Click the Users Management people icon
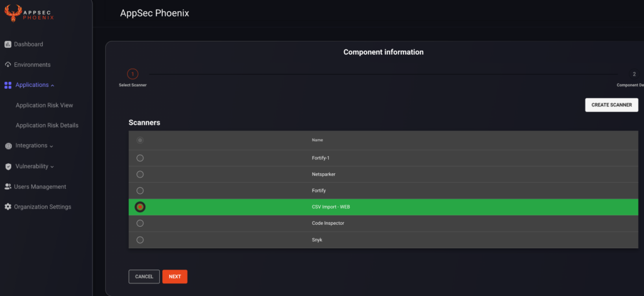This screenshot has height=296, width=644. pos(8,186)
